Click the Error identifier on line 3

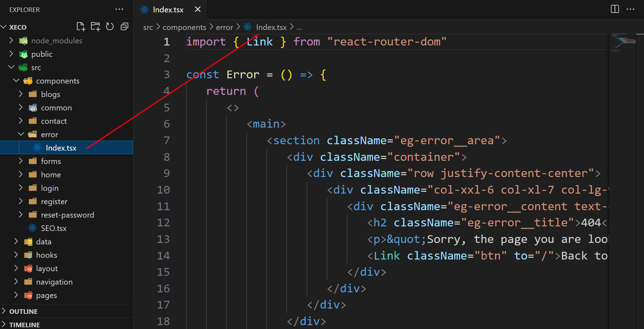[243, 74]
